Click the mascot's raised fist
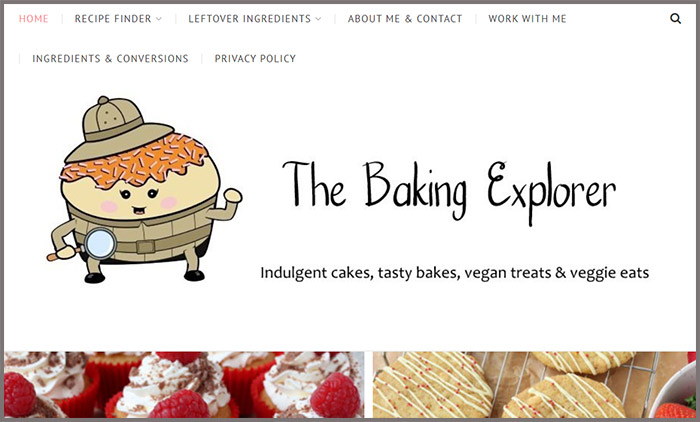 [x=233, y=196]
